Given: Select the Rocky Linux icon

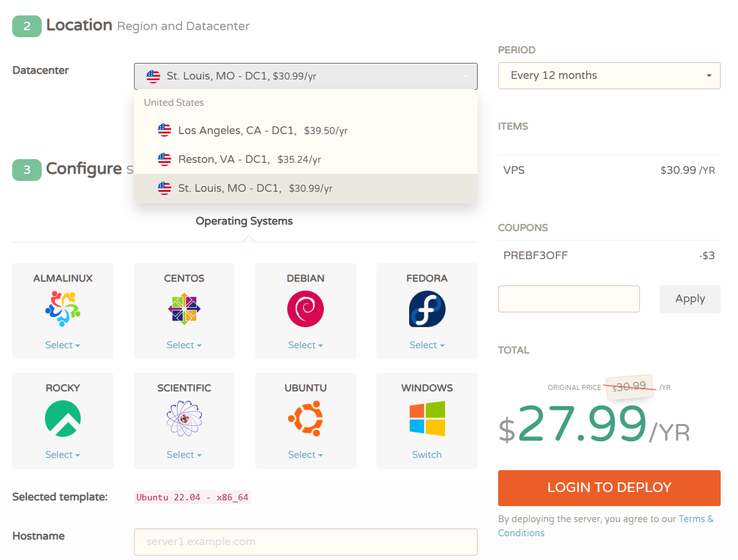Looking at the screenshot, I should tap(62, 418).
